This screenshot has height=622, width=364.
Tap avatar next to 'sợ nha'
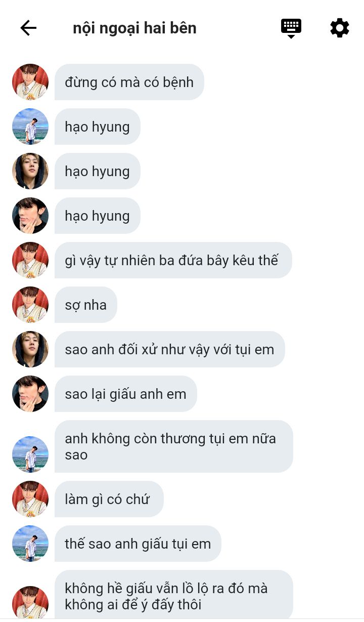(x=30, y=305)
